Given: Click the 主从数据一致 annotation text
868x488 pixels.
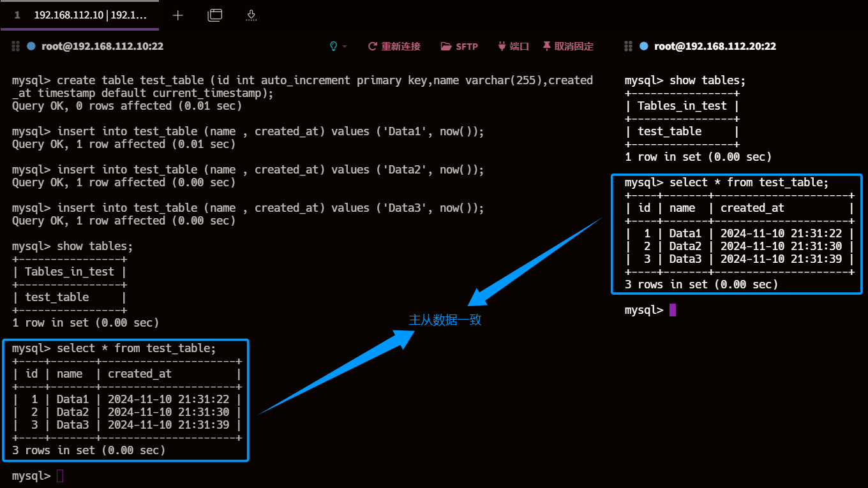Looking at the screenshot, I should tap(445, 320).
